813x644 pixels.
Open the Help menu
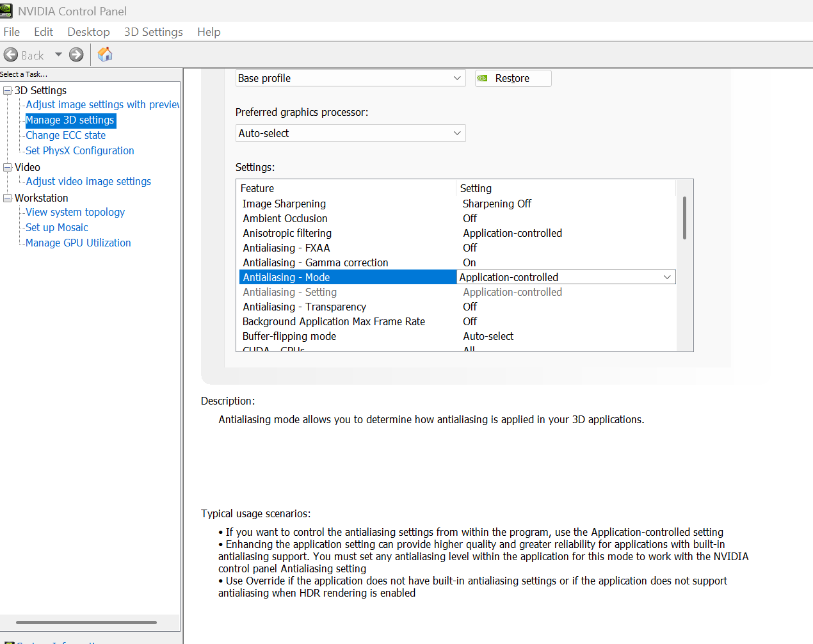click(209, 32)
